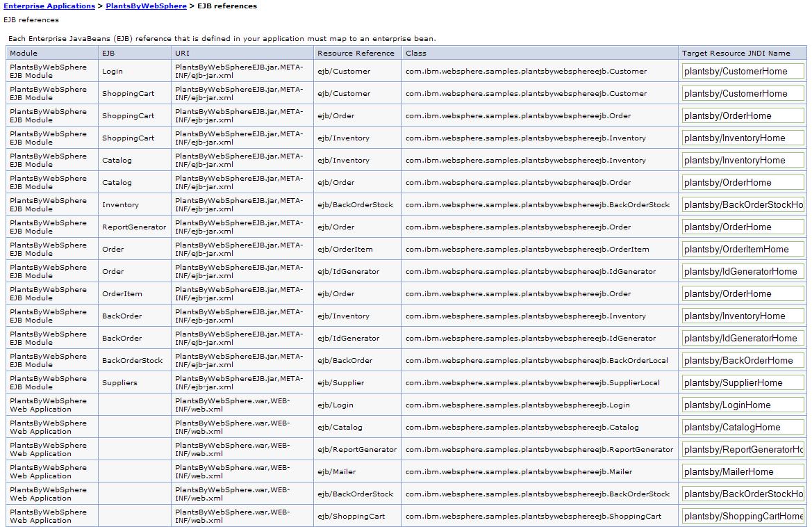This screenshot has width=812, height=527.
Task: Click JNDI field for ShoppingCart EJB's ejb/Inventory
Action: coord(743,138)
